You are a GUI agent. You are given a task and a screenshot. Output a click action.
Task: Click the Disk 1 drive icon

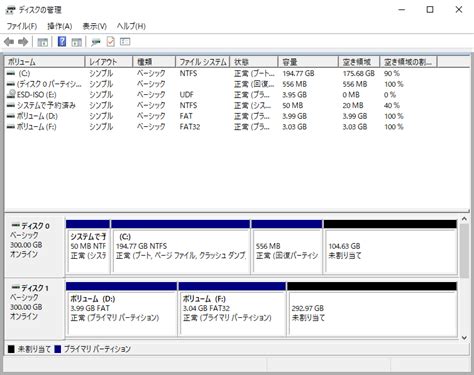coord(15,287)
